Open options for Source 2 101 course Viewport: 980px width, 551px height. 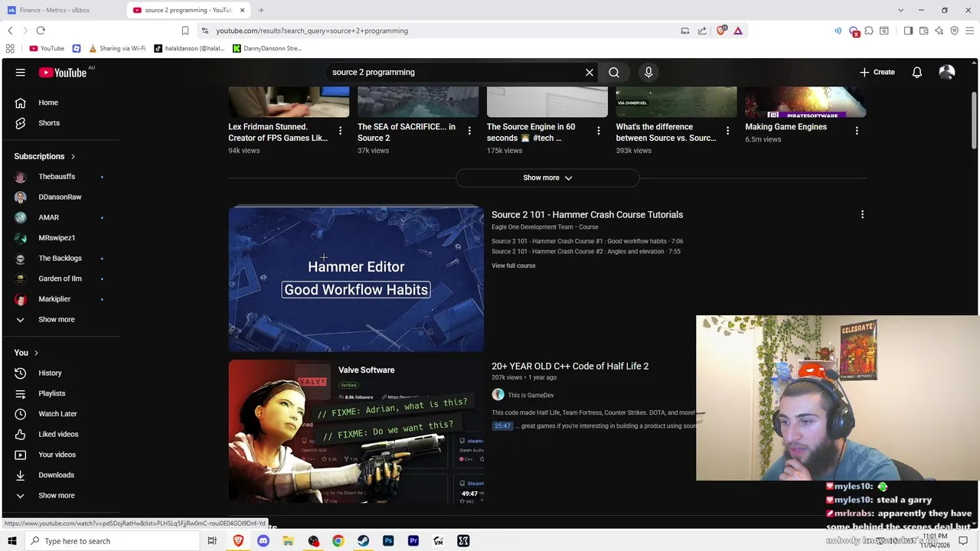[862, 215]
